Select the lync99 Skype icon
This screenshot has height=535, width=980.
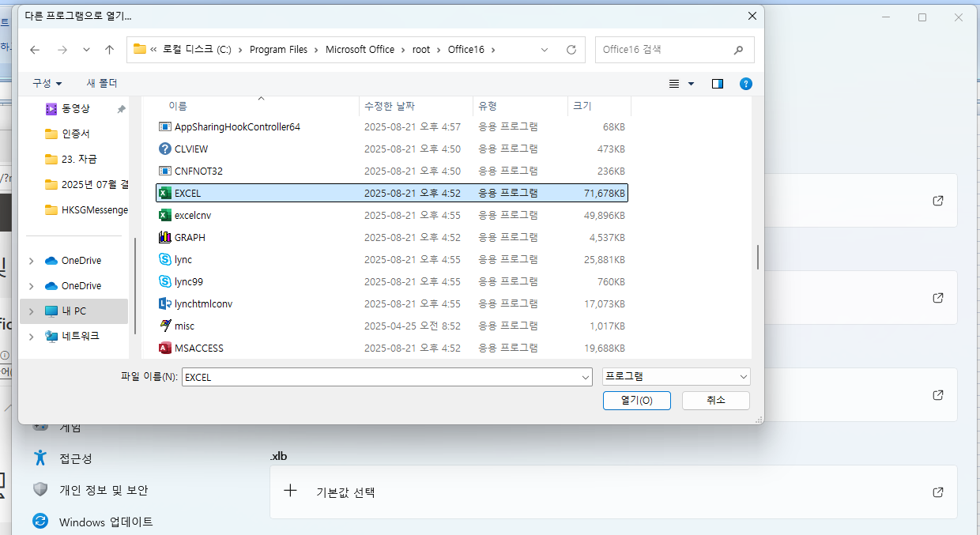pyautogui.click(x=165, y=281)
